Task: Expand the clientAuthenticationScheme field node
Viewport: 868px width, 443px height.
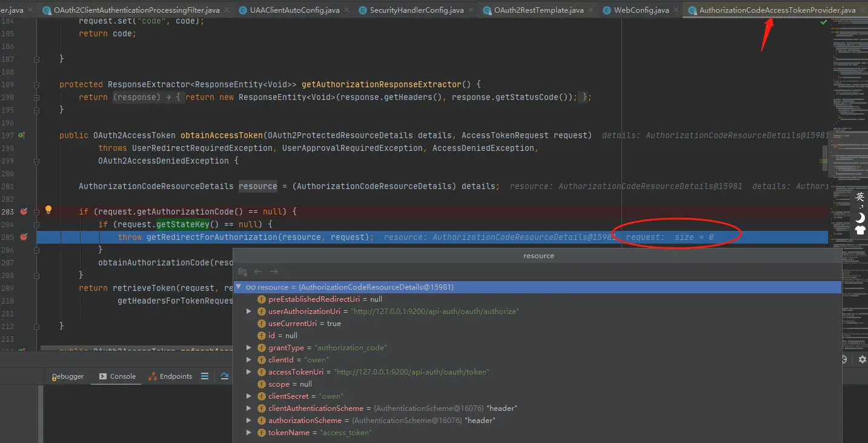Action: point(249,408)
